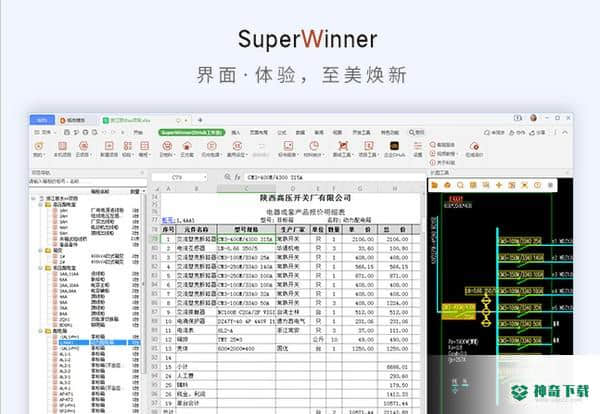Click the first round icon on the ribbon
The image size is (600, 414).
click(39, 146)
